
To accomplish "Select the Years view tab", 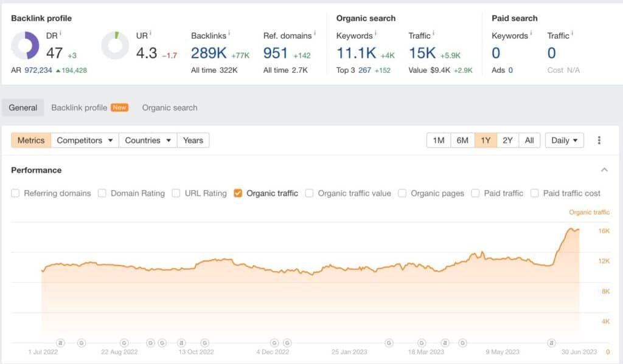I will coord(193,140).
